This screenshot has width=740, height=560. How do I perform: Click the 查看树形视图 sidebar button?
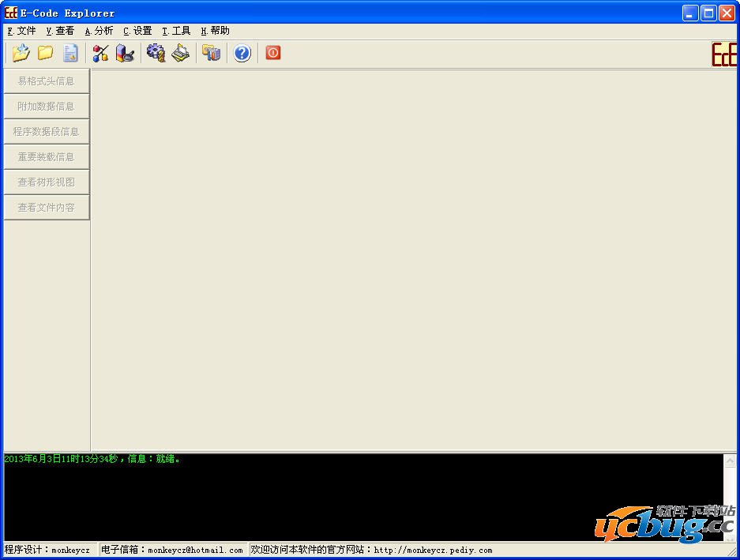coord(45,182)
